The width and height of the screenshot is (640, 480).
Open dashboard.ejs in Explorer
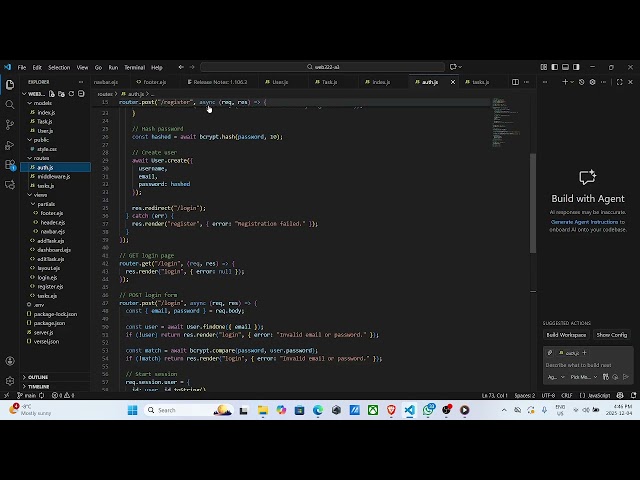click(54, 250)
